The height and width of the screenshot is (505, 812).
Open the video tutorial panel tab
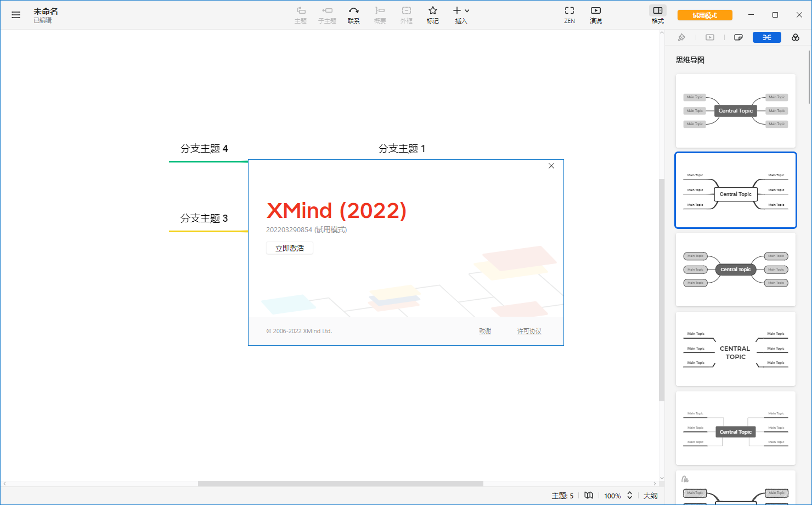pos(710,37)
